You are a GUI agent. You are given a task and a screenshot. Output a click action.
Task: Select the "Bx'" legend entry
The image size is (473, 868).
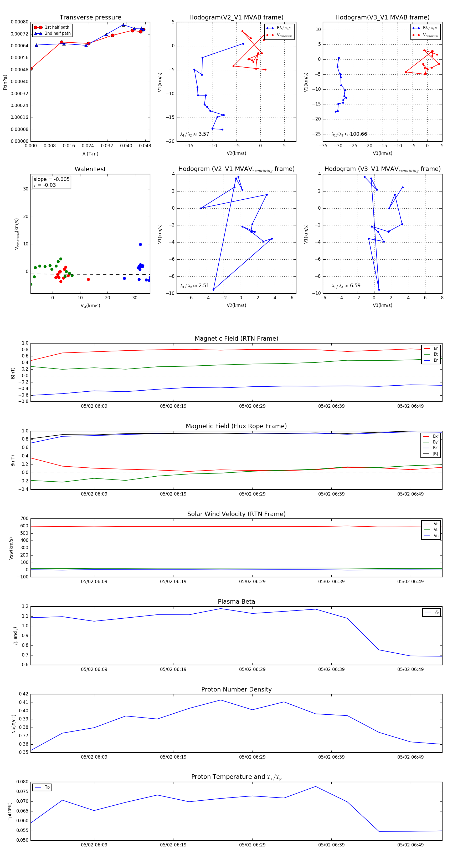431,436
